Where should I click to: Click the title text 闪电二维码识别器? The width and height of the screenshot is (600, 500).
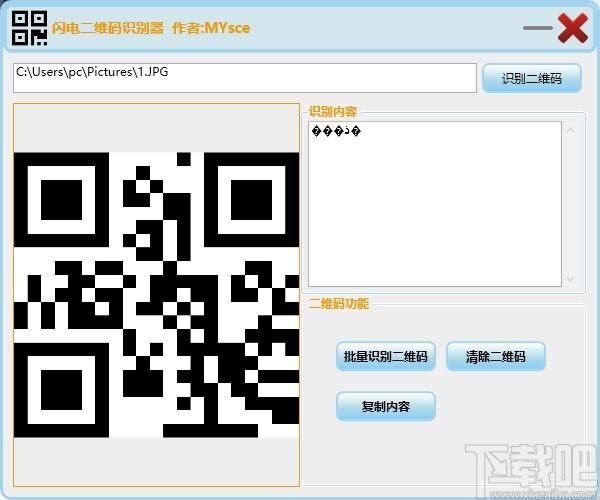click(x=108, y=28)
